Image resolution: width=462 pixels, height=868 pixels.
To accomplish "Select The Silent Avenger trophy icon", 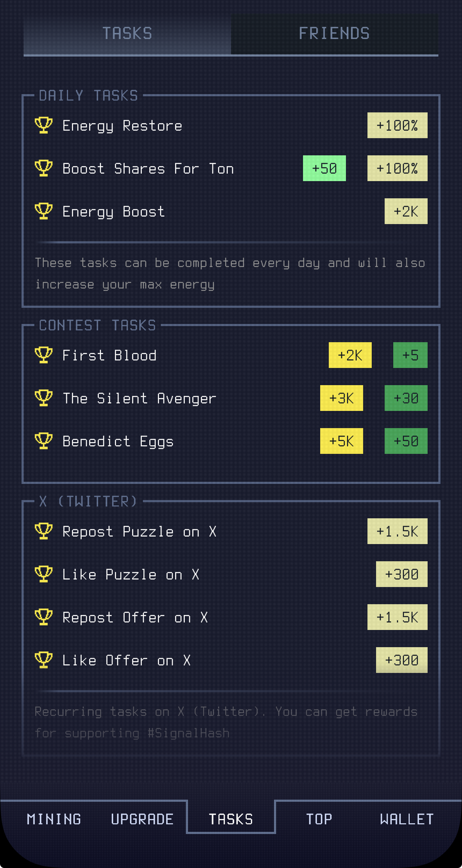I will [43, 398].
